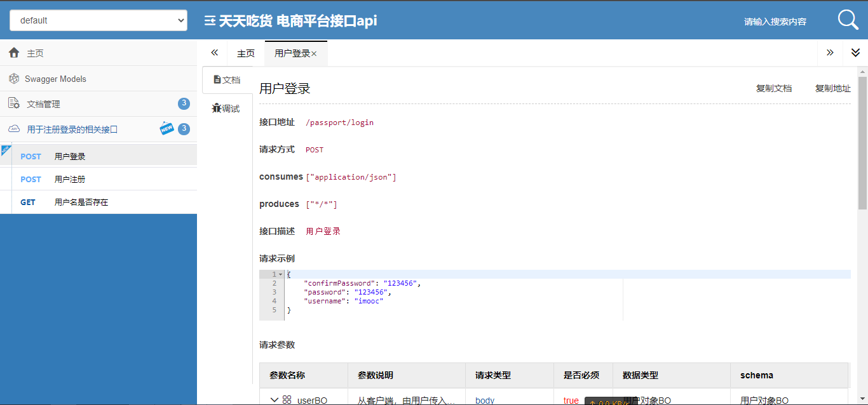Collapse 用于注册登录的相关接口 group
Viewport: 868px width, 405px height.
[x=98, y=129]
